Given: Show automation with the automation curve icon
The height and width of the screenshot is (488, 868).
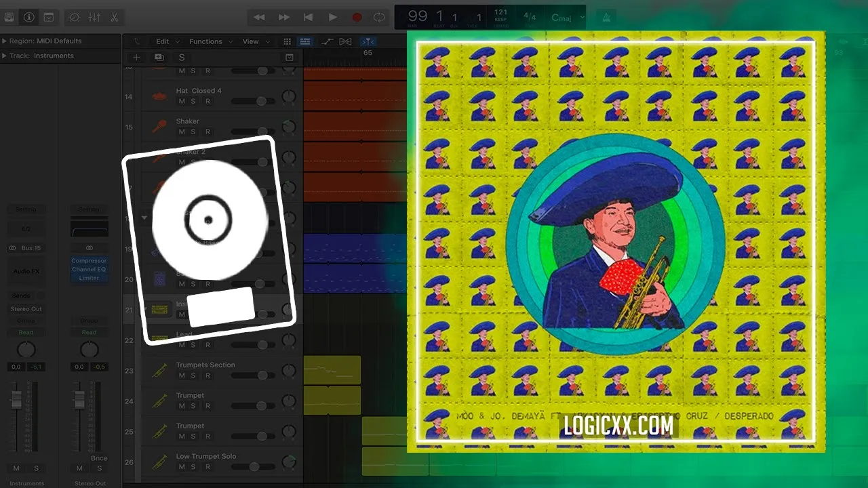Looking at the screenshot, I should click(x=327, y=41).
